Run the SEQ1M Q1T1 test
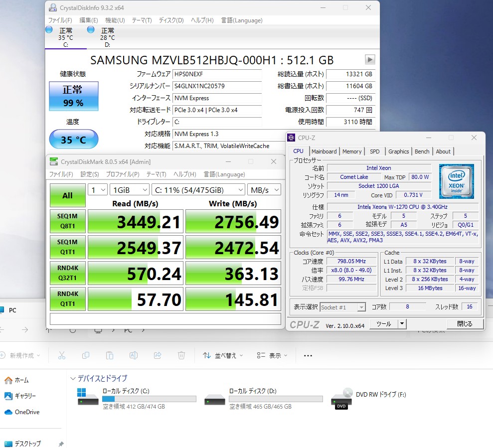493x448 pixels. point(68,247)
